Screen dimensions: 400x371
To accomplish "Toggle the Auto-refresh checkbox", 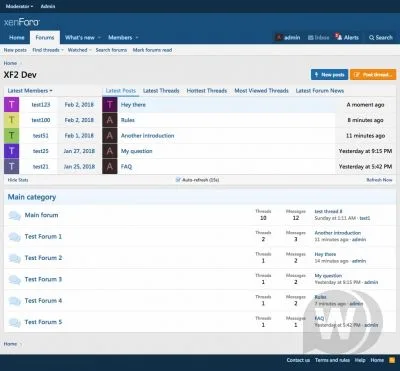I will pos(178,180).
